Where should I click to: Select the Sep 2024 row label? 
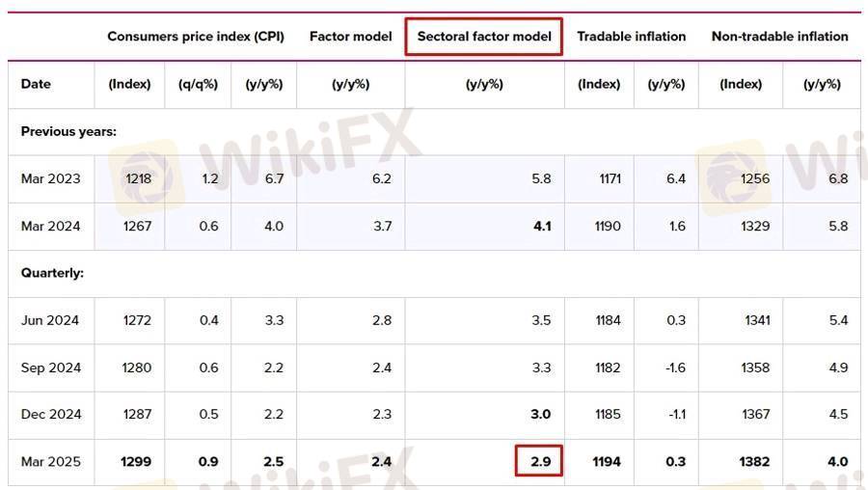(x=51, y=367)
